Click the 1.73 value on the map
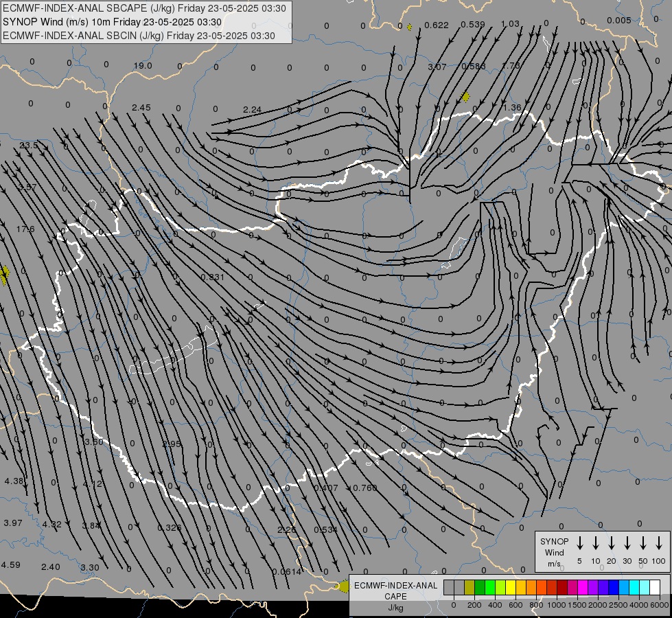This screenshot has height=618, width=672. click(x=511, y=66)
